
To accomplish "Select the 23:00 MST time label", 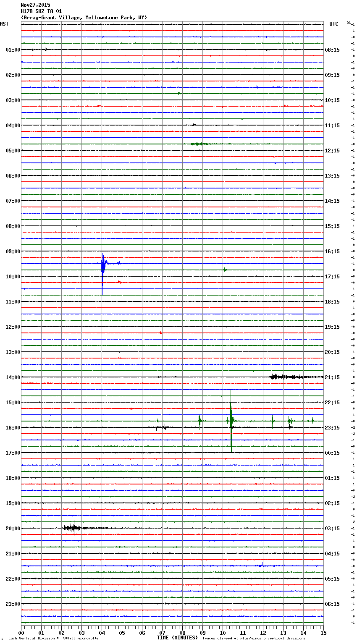I will [13, 604].
